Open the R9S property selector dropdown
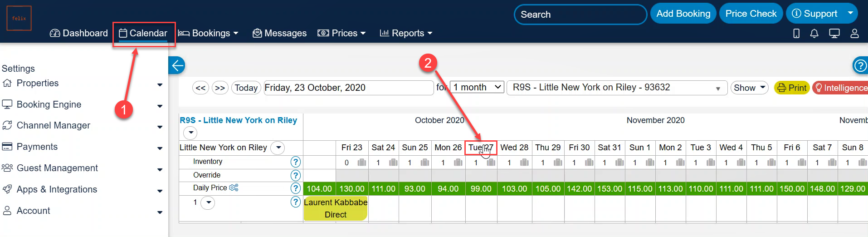 coord(617,88)
